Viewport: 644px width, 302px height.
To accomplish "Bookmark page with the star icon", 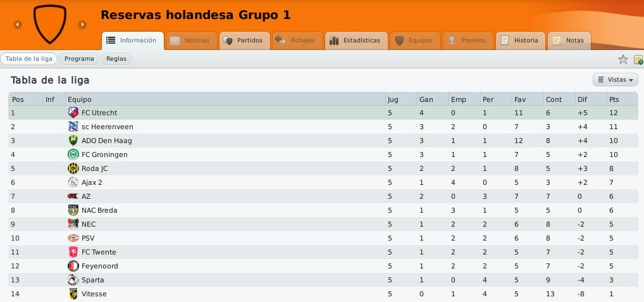I will 623,59.
